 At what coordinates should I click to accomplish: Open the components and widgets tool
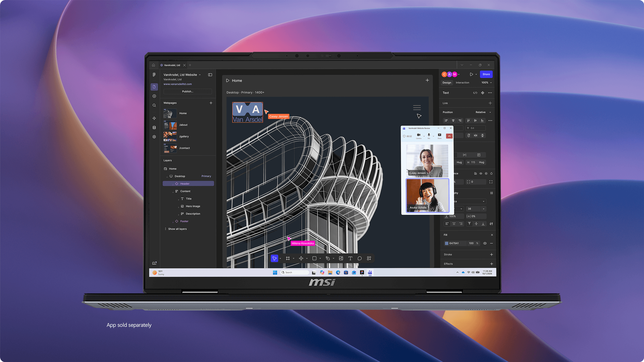[x=369, y=258]
